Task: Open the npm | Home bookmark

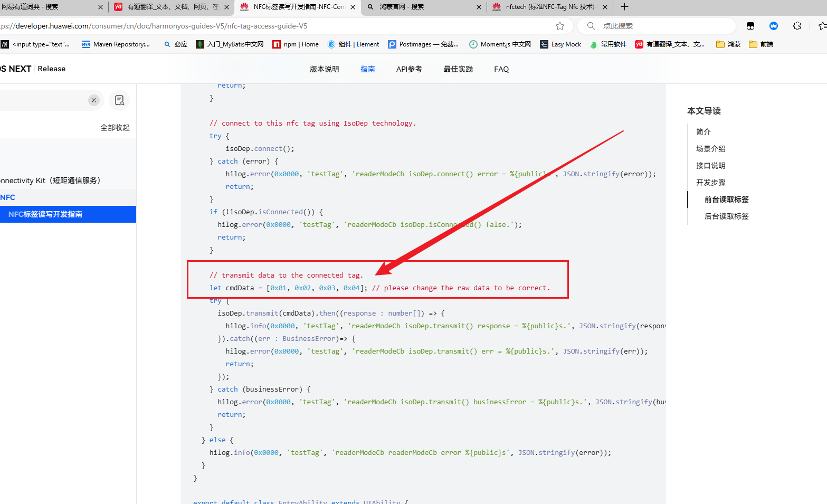Action: tap(296, 44)
